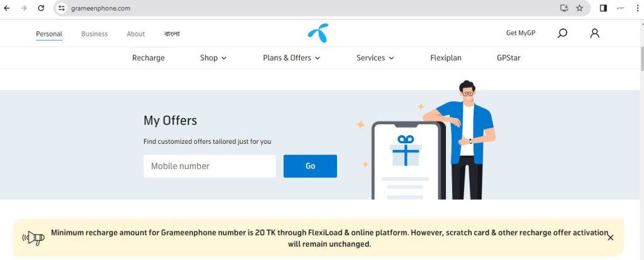Viewport: 644px width, 260px height.
Task: Click the site information icon in address bar
Action: click(x=62, y=8)
